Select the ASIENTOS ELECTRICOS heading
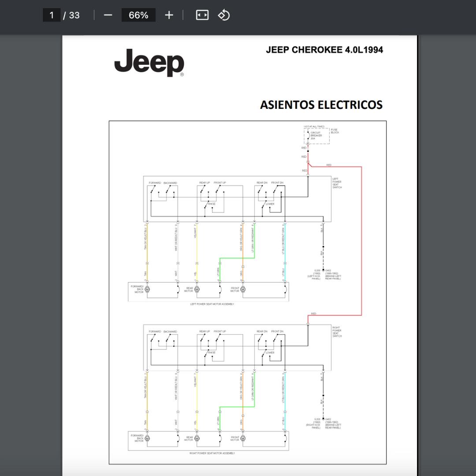The height and width of the screenshot is (476, 476). pos(321,105)
